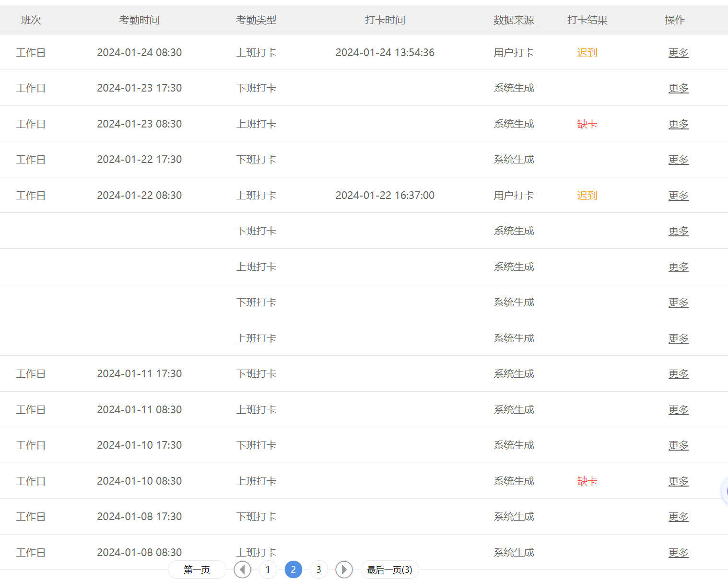Click 更多 on 2024-01-22 17:30 row
This screenshot has width=728, height=581.
click(x=678, y=160)
